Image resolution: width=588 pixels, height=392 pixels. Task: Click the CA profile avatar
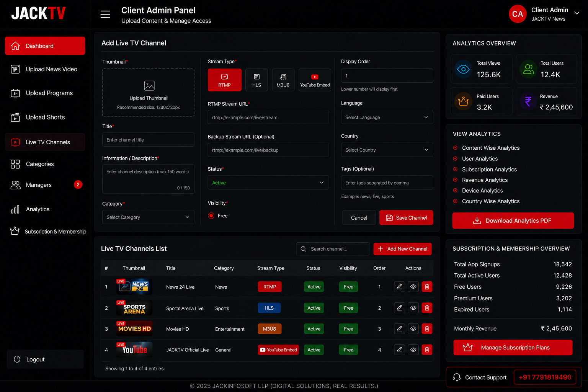click(518, 14)
